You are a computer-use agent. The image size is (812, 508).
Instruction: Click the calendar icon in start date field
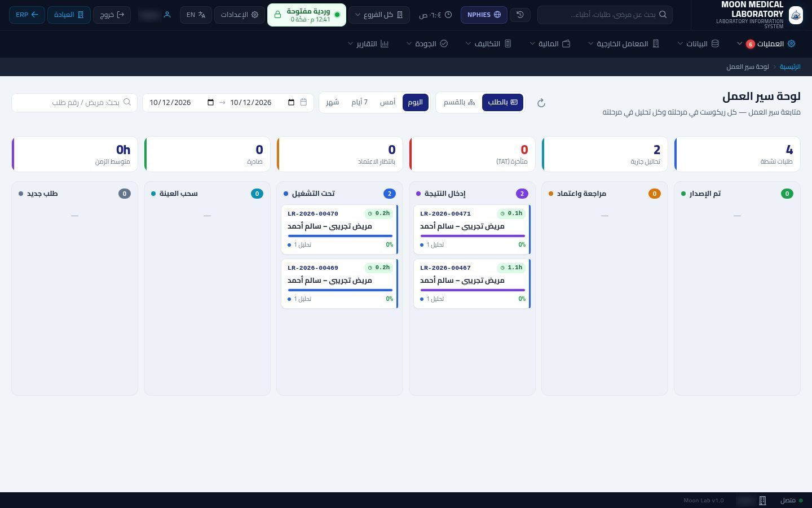point(291,102)
